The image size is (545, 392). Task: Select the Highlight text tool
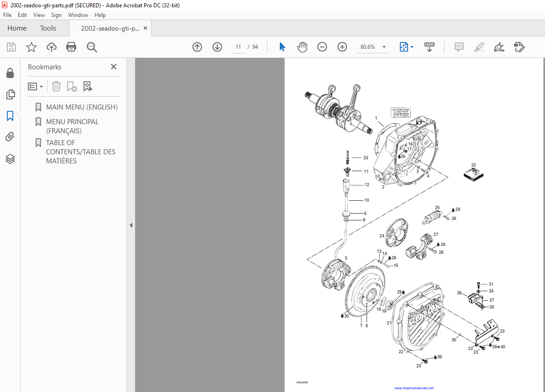click(479, 47)
